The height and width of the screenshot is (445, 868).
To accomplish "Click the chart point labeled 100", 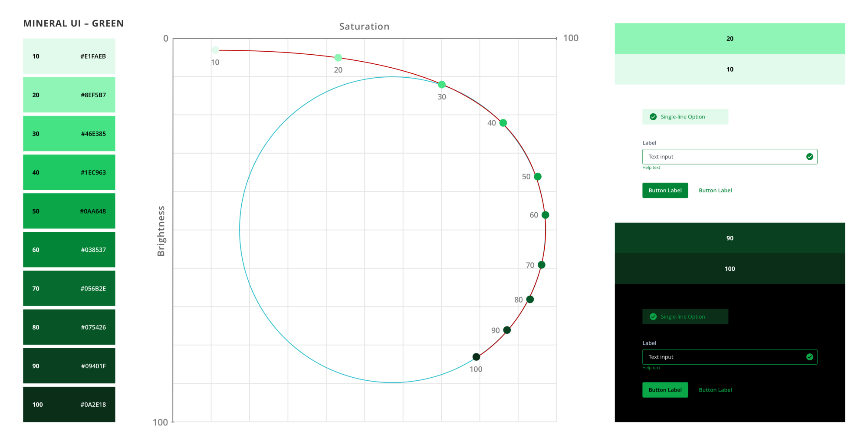I will 476,357.
